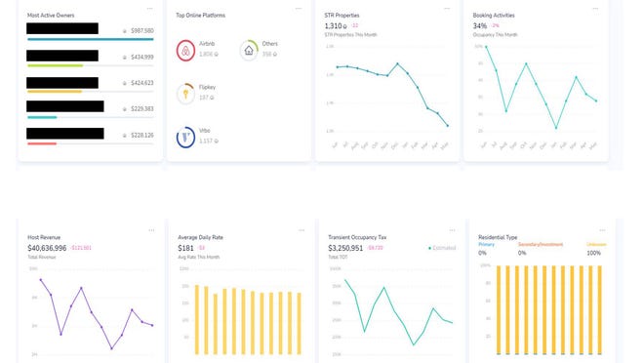Click the Vrbo logo icon
The height and width of the screenshot is (363, 644).
(185, 138)
